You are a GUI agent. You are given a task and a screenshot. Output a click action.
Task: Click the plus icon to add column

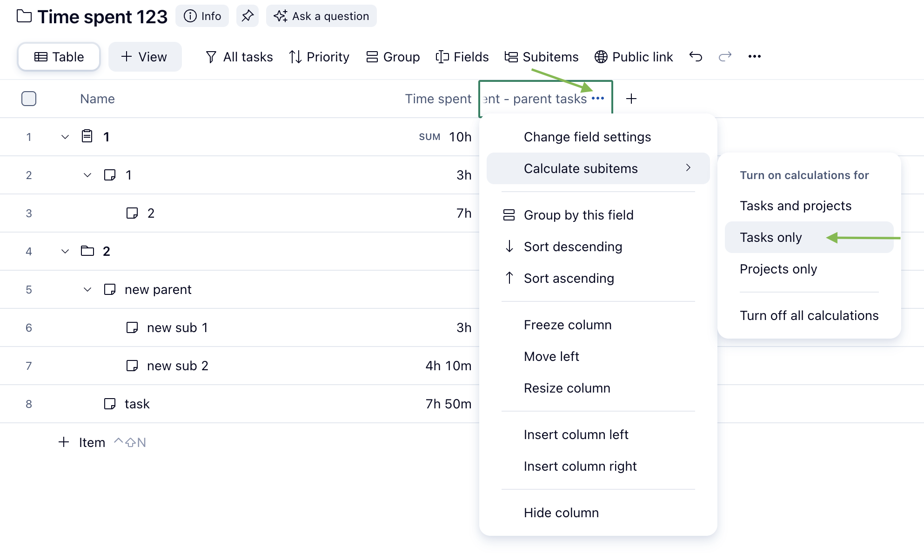[631, 99]
